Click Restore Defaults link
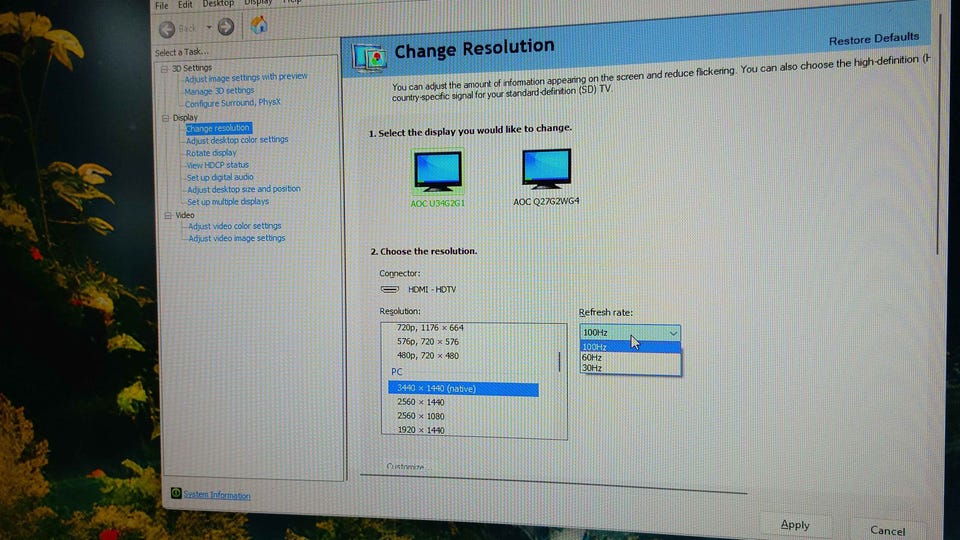This screenshot has height=540, width=960. tap(874, 39)
